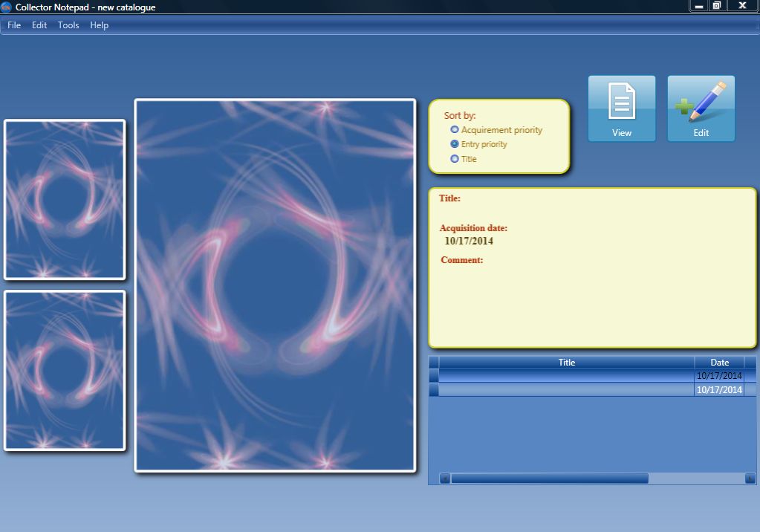Open the Edit menu in the menu bar
The width and height of the screenshot is (760, 532).
click(39, 25)
